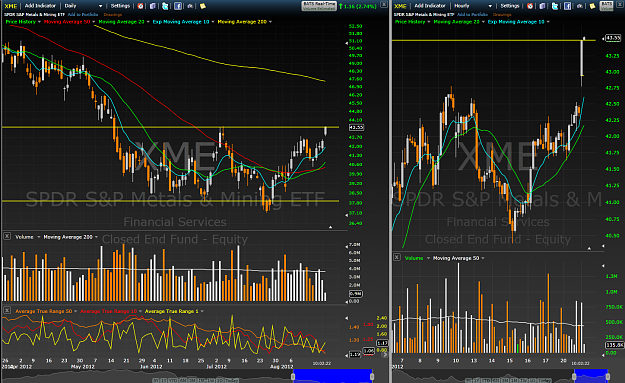This screenshot has height=383, width=625.
Task: Click Add to Portfolio link in the Hourly chart
Action: (x=472, y=15)
